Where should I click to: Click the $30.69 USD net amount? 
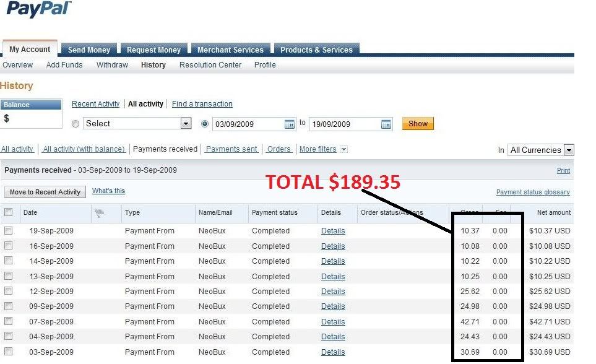pos(550,352)
